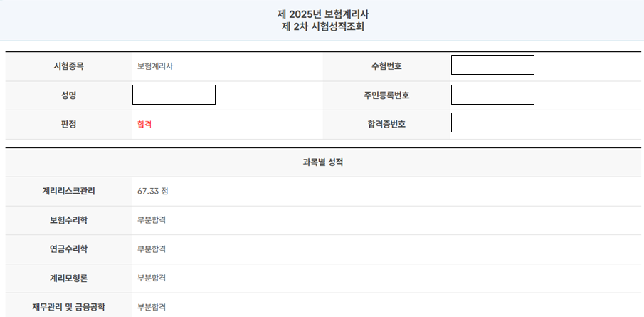Select the 계리모형론 subject label
The image size is (644, 317).
point(68,279)
